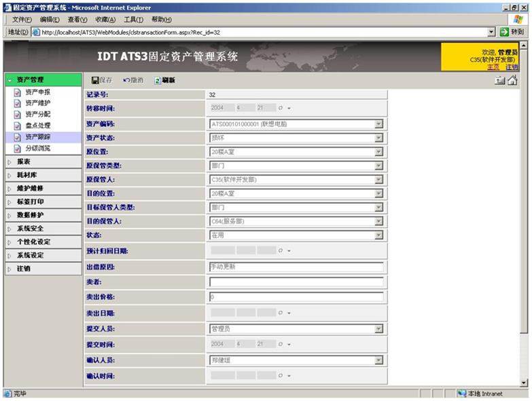The height and width of the screenshot is (401, 532).
Task: Click the 注销 link in the yellow banner
Action: click(511, 67)
